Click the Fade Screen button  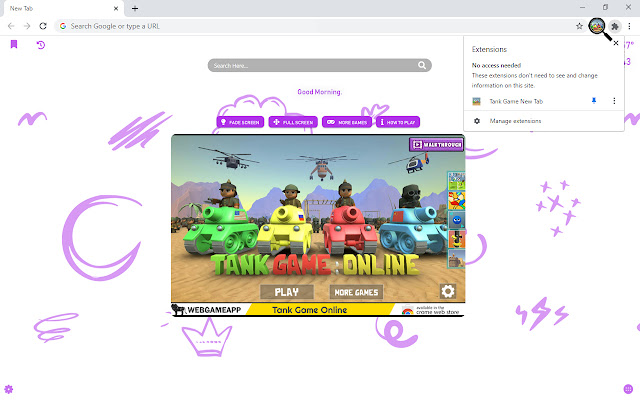click(x=240, y=122)
